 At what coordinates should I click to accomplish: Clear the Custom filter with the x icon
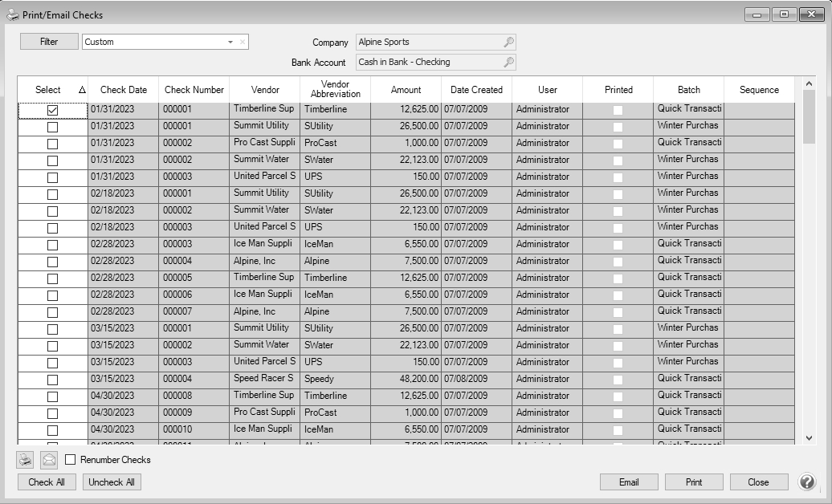pyautogui.click(x=243, y=42)
